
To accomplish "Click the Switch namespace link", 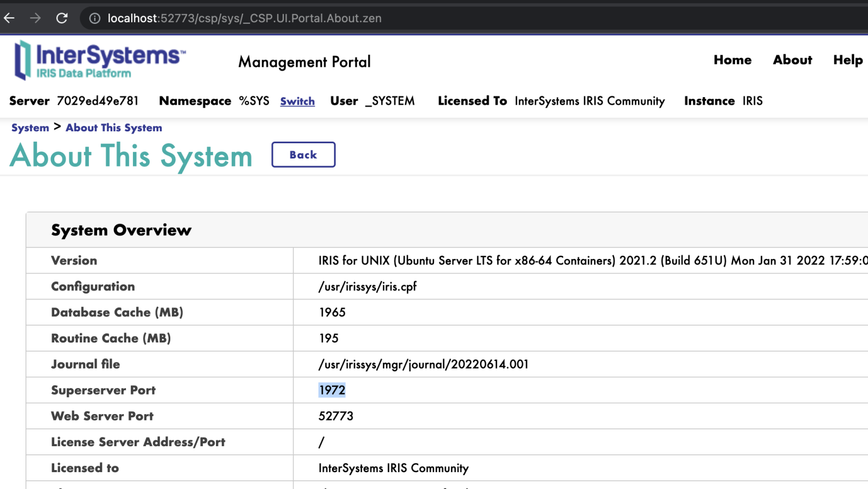I will pyautogui.click(x=297, y=101).
